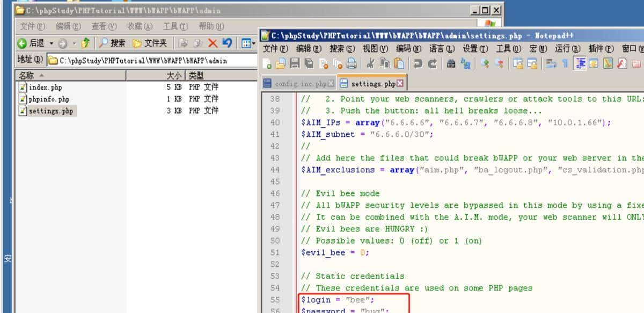This screenshot has width=644, height=313.
Task: Click the Save file icon in Notepad++
Action: pyautogui.click(x=295, y=64)
